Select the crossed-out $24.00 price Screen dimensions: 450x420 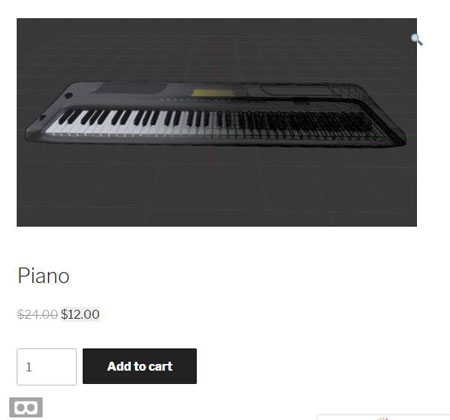37,314
